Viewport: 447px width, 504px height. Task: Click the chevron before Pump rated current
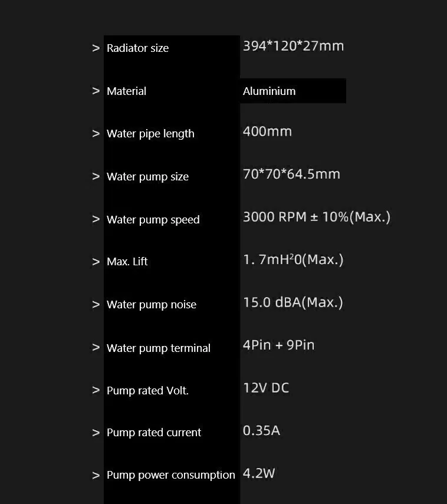click(x=96, y=433)
